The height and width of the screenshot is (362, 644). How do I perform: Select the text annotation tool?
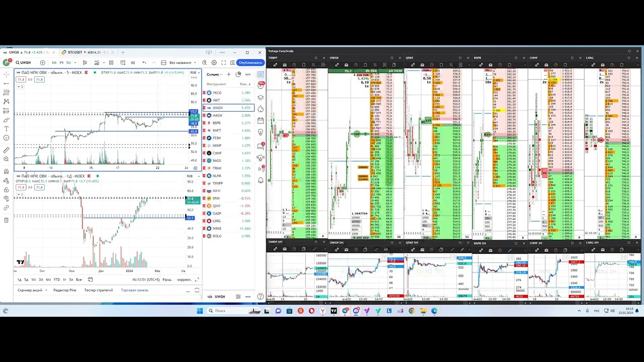click(x=6, y=129)
